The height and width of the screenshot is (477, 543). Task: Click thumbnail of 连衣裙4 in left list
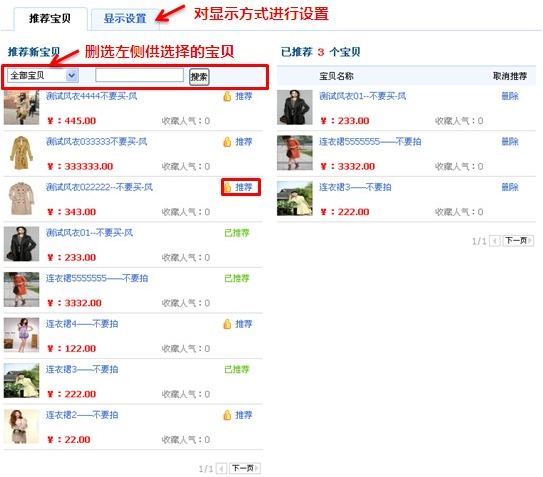pos(21,335)
